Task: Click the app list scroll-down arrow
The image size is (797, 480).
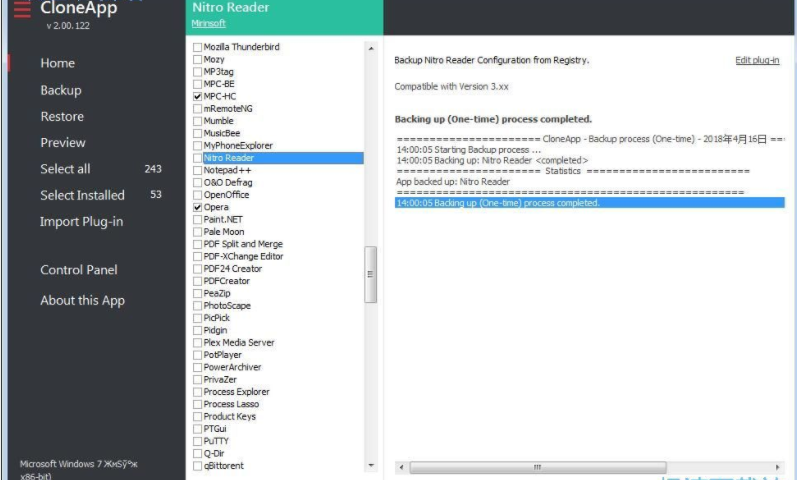Action: coord(371,465)
